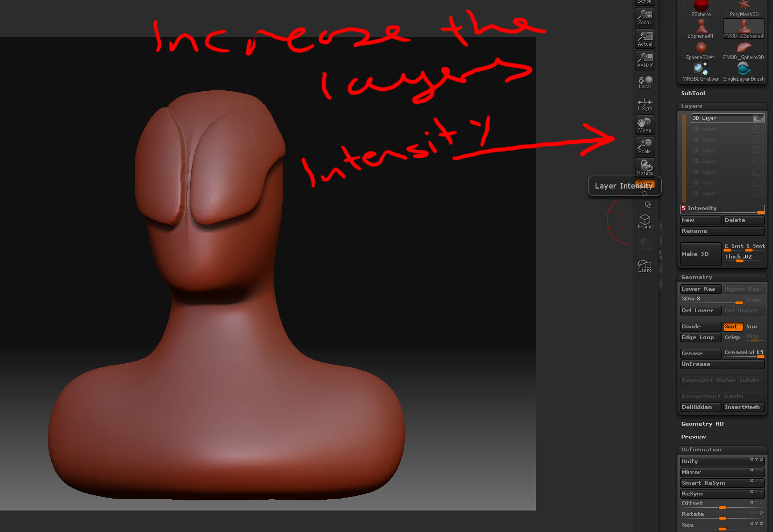Click the CreaseLvl 15 slider
Screen dimensions: 773x532
[744, 353]
